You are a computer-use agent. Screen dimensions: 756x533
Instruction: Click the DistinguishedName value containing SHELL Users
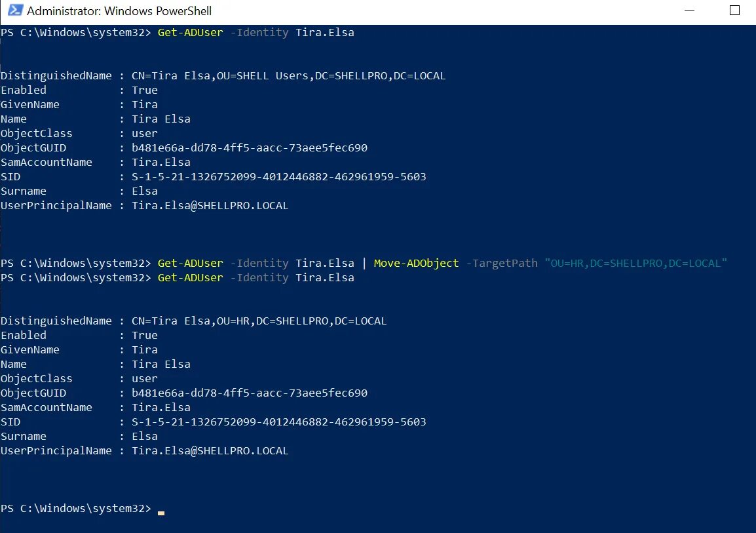coord(288,75)
